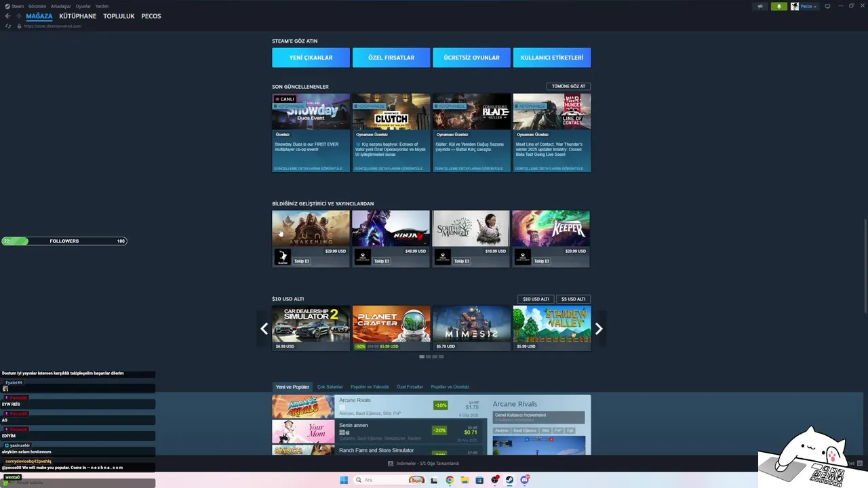Click the store URL address text
This screenshot has width=868, height=488.
pyautogui.click(x=52, y=26)
